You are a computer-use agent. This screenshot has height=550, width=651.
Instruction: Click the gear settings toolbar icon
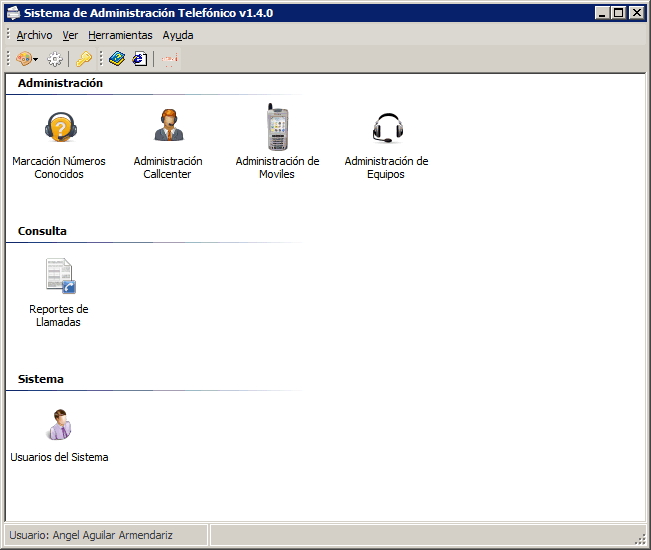point(55,59)
